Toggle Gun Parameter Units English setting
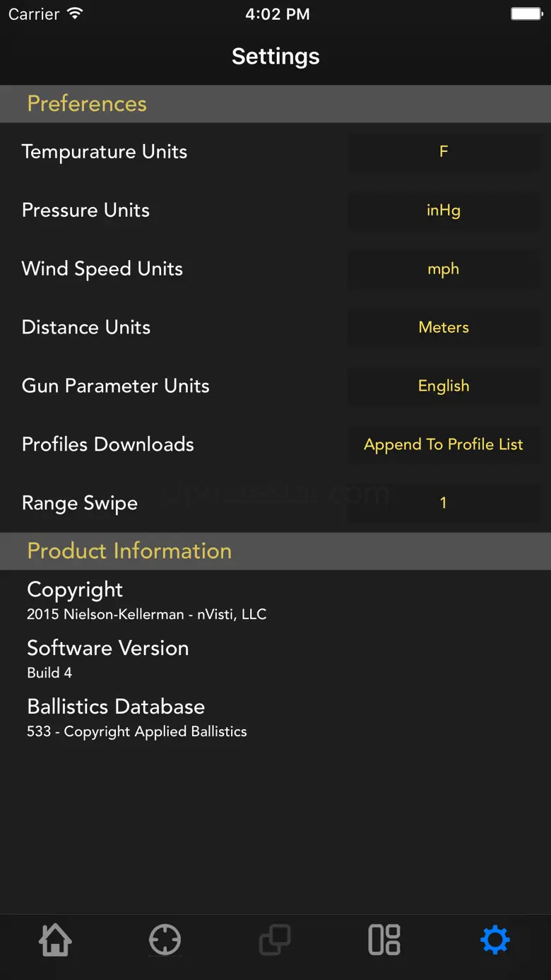Viewport: 551px width, 980px height. pos(444,386)
